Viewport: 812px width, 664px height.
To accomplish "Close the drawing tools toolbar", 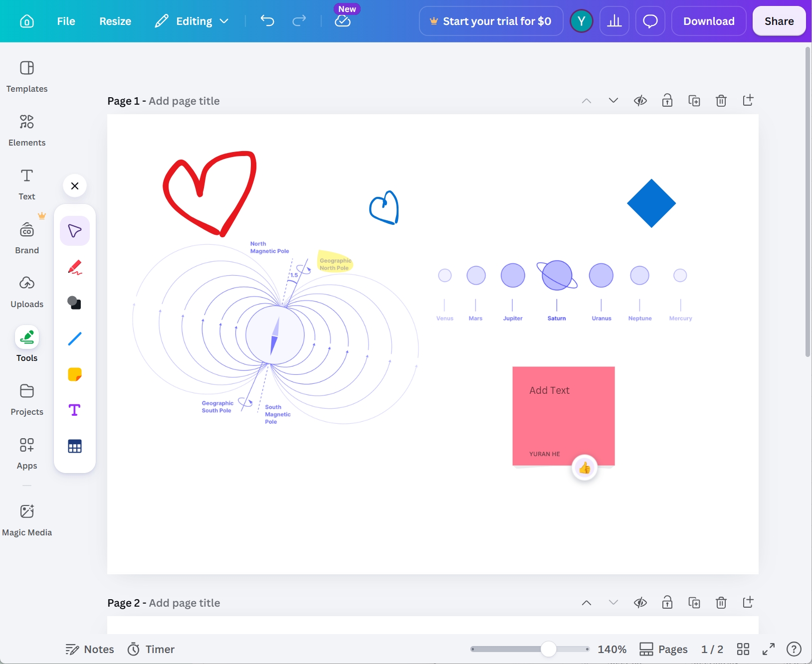I will click(x=75, y=186).
